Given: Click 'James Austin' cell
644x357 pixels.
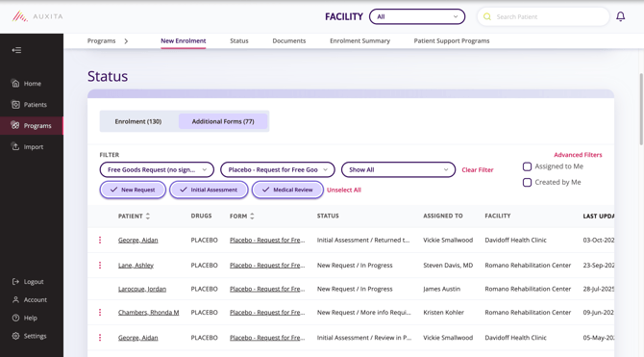Looking at the screenshot, I should pos(441,289).
